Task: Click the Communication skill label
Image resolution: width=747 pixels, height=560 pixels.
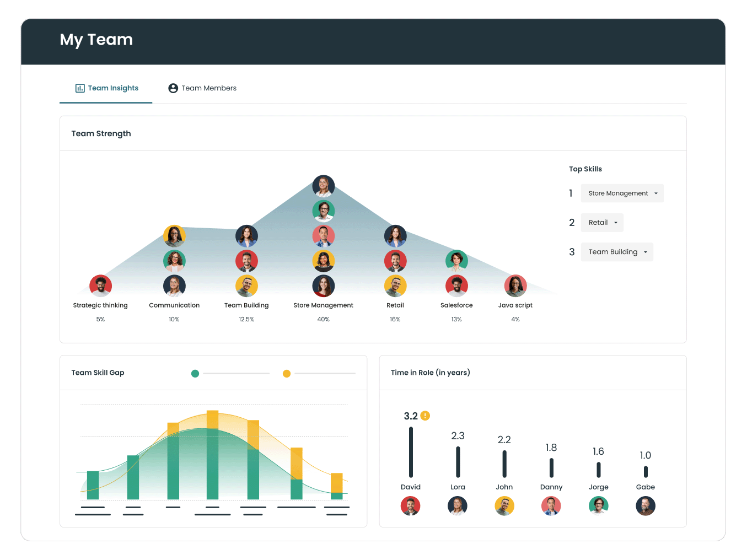Action: [x=174, y=305]
